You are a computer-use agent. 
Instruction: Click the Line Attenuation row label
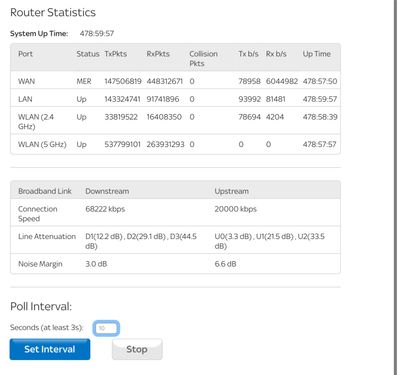(x=47, y=236)
